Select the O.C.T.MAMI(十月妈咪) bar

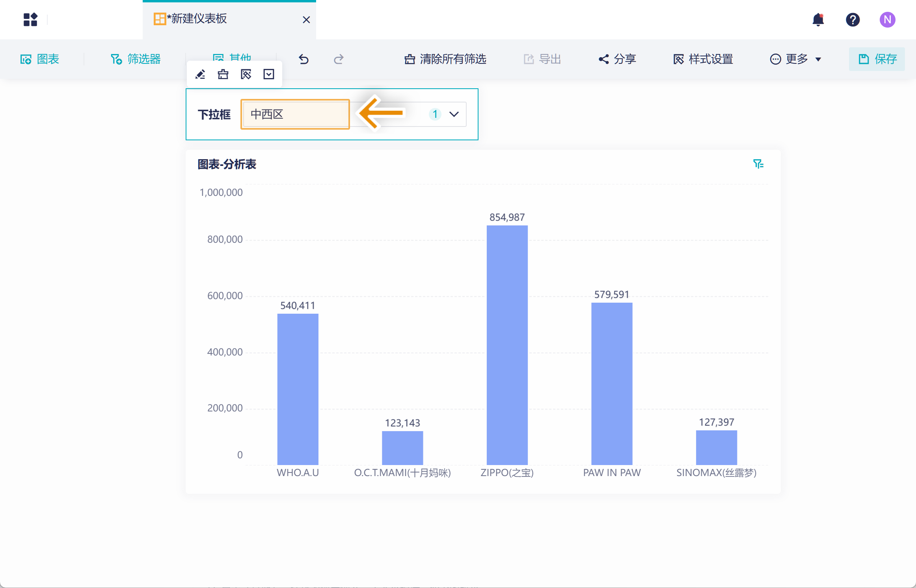402,448
